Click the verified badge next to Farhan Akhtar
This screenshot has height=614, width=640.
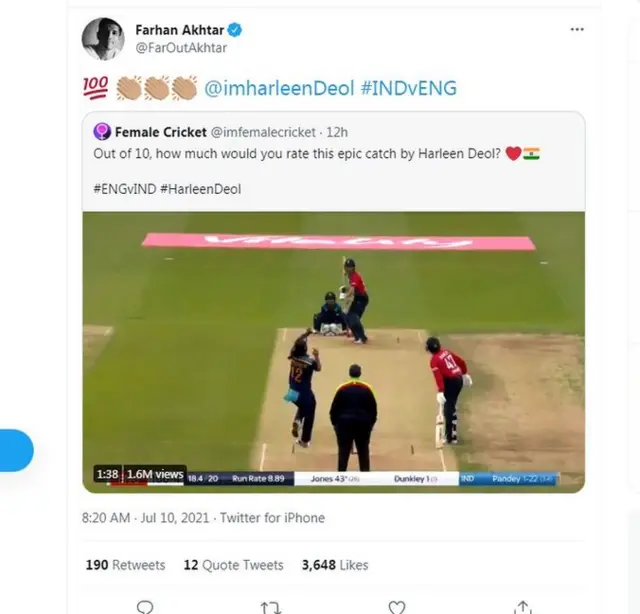235,30
